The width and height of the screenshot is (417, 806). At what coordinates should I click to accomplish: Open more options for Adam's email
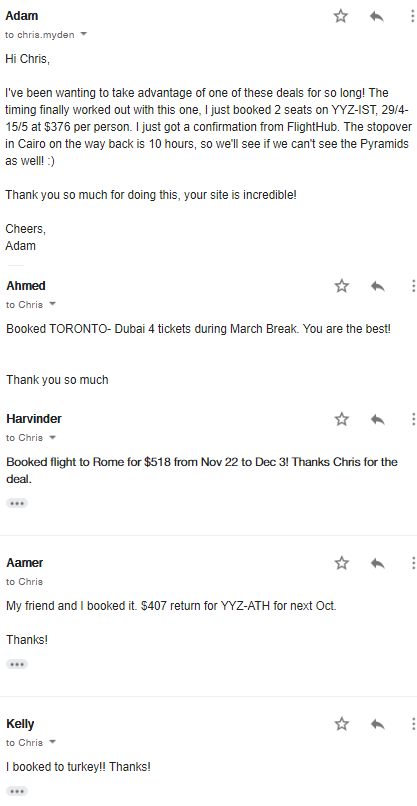pos(412,16)
